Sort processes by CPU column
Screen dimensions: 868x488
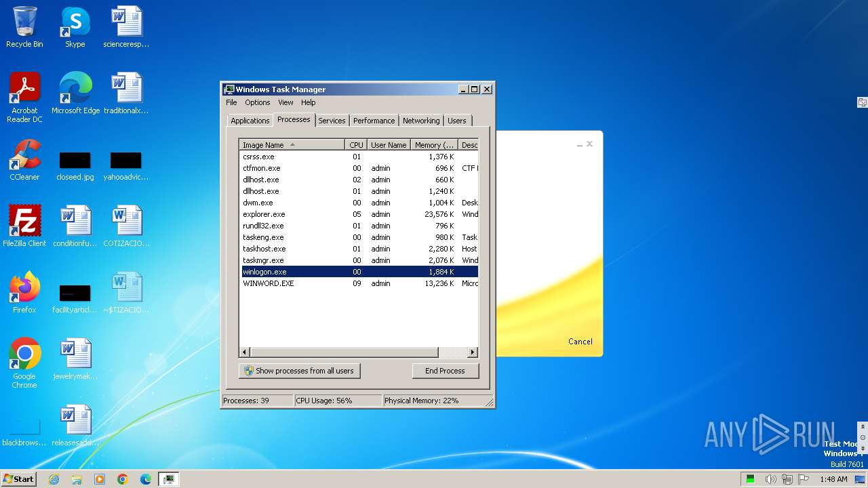[x=356, y=145]
